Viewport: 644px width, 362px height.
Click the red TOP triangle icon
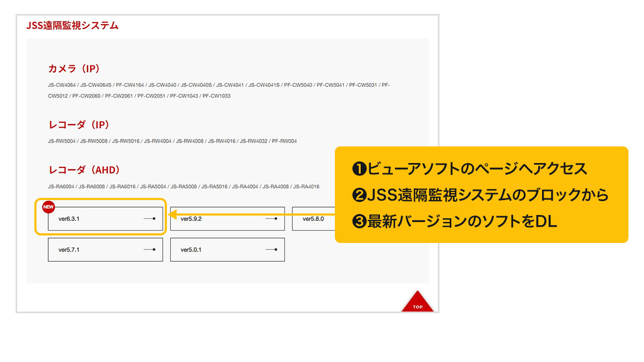(418, 302)
